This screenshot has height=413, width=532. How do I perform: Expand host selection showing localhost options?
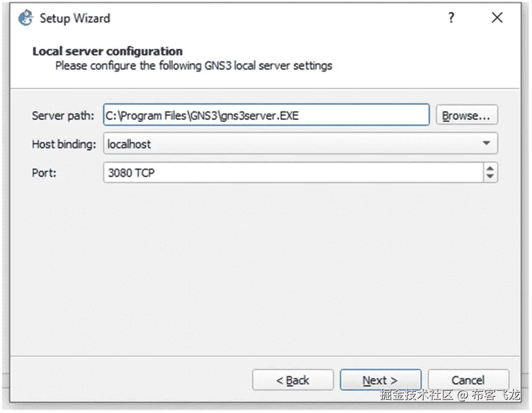point(487,143)
